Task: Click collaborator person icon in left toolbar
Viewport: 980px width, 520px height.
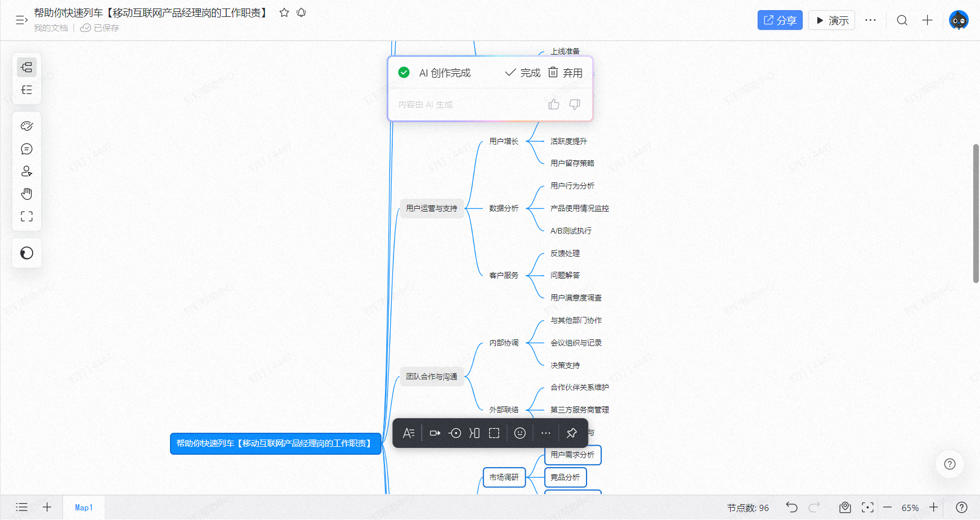Action: (26, 171)
